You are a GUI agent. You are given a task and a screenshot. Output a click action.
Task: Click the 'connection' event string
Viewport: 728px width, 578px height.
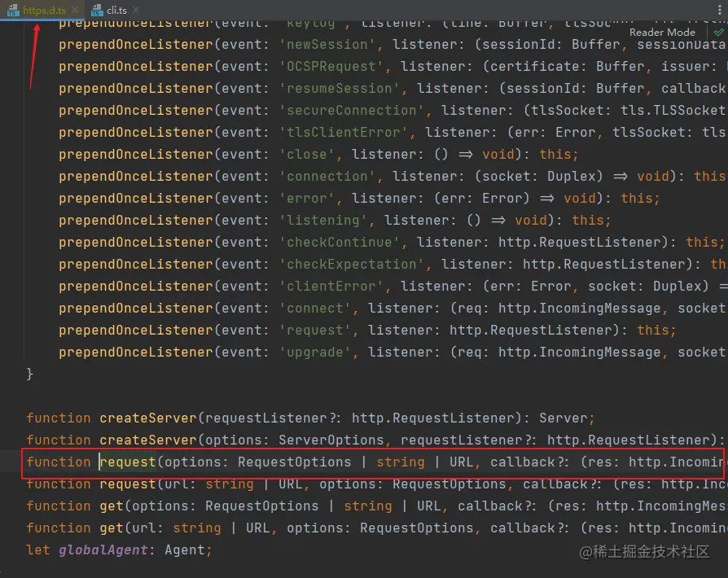(x=327, y=176)
